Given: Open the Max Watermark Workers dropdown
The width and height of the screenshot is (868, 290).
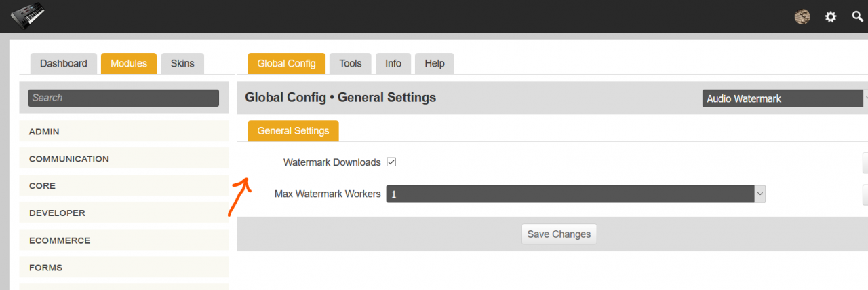Looking at the screenshot, I should (x=576, y=194).
